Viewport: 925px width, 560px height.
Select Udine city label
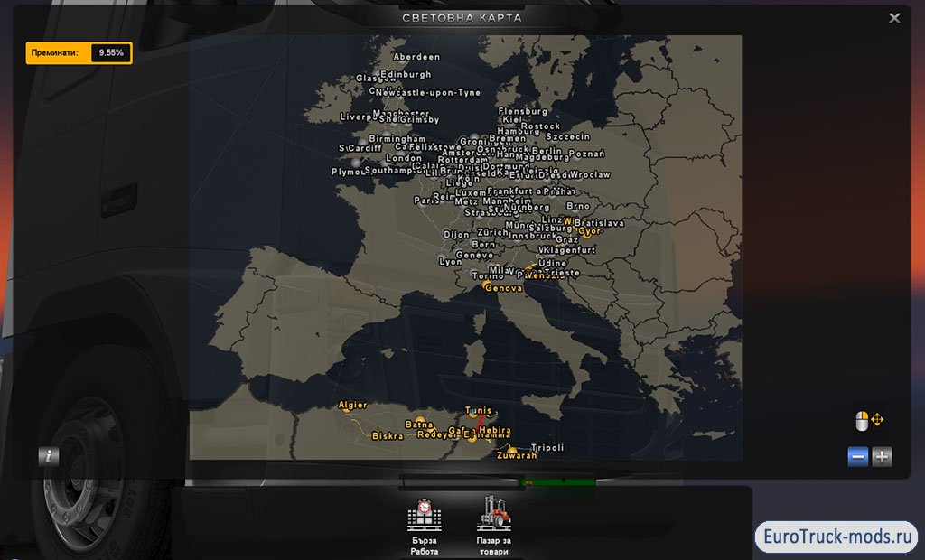click(x=552, y=263)
